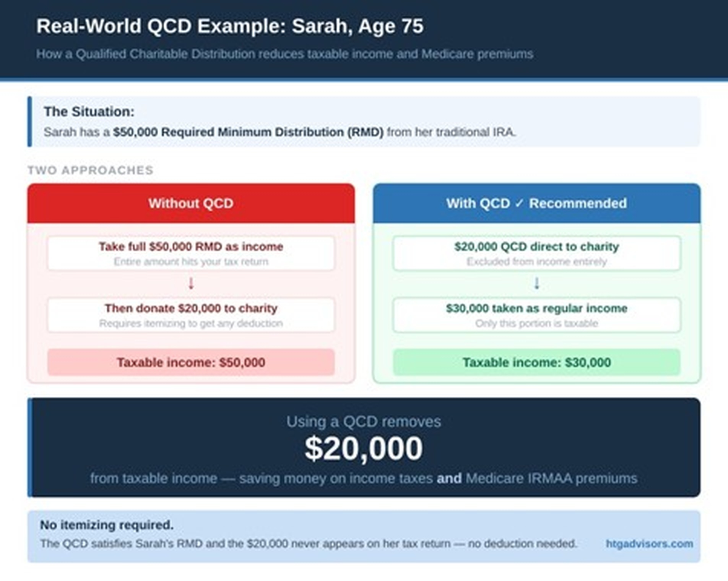Viewport: 728px width, 581px height.
Task: Select the red Without QCD header
Action: [x=191, y=203]
